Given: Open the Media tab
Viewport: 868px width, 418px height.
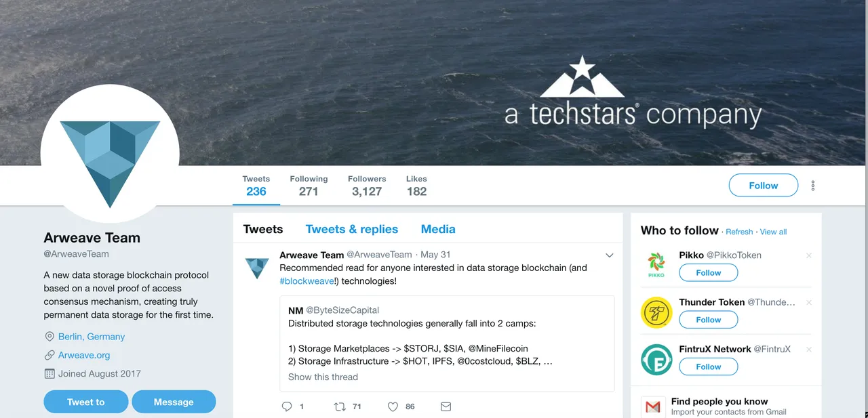Looking at the screenshot, I should click(438, 229).
